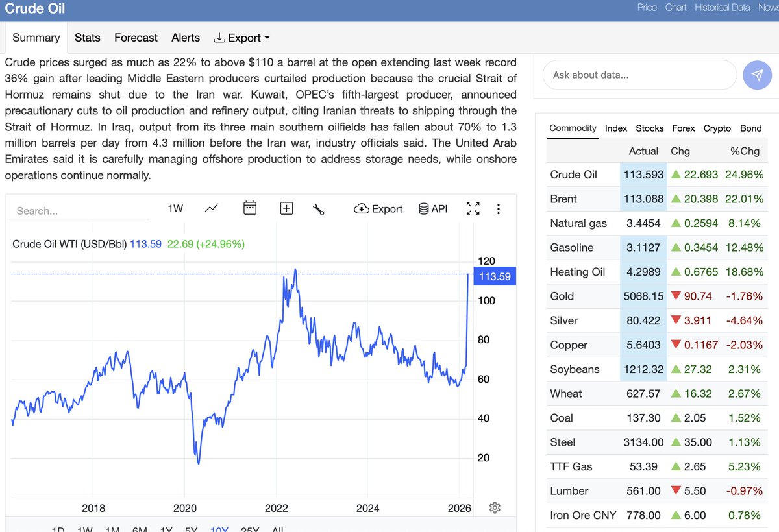Click the chart Export cloud button
Screen dimensions: 779x532
pyautogui.click(x=378, y=209)
